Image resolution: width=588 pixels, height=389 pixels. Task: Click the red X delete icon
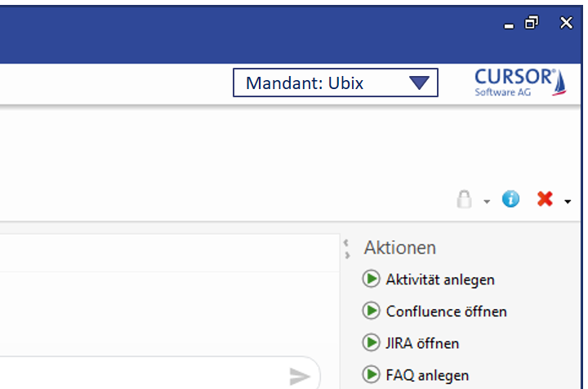point(545,199)
